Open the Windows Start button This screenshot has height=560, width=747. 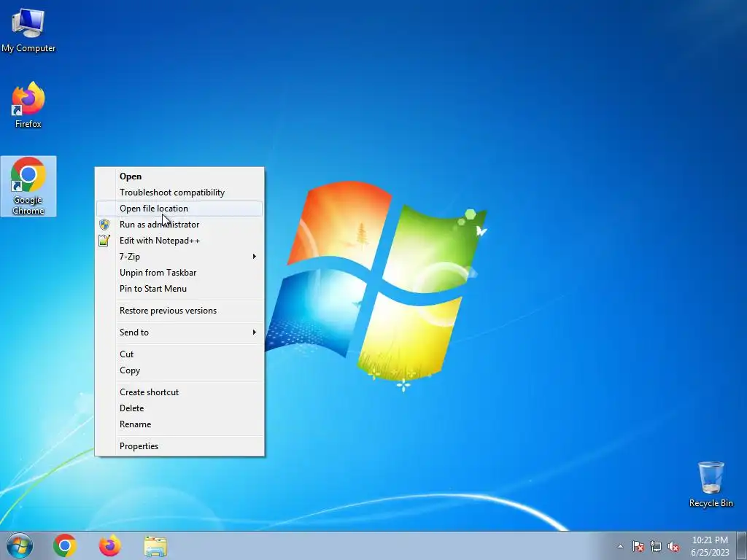tap(20, 545)
